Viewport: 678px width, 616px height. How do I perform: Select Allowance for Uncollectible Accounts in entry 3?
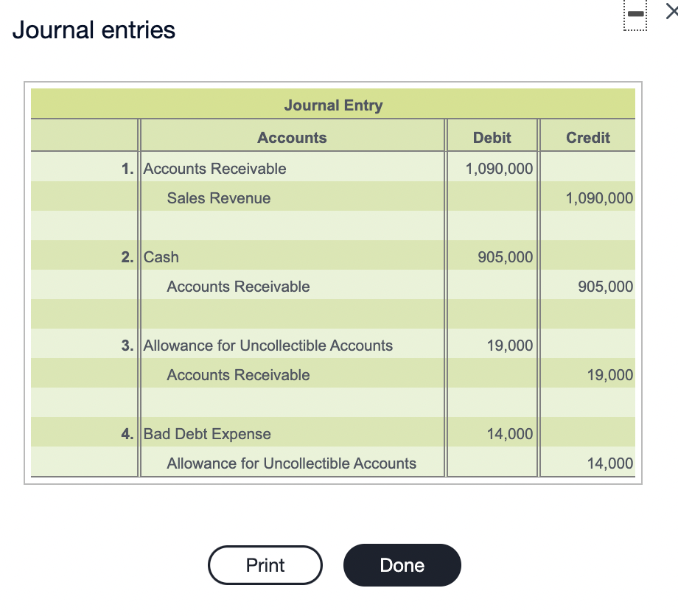pos(268,346)
